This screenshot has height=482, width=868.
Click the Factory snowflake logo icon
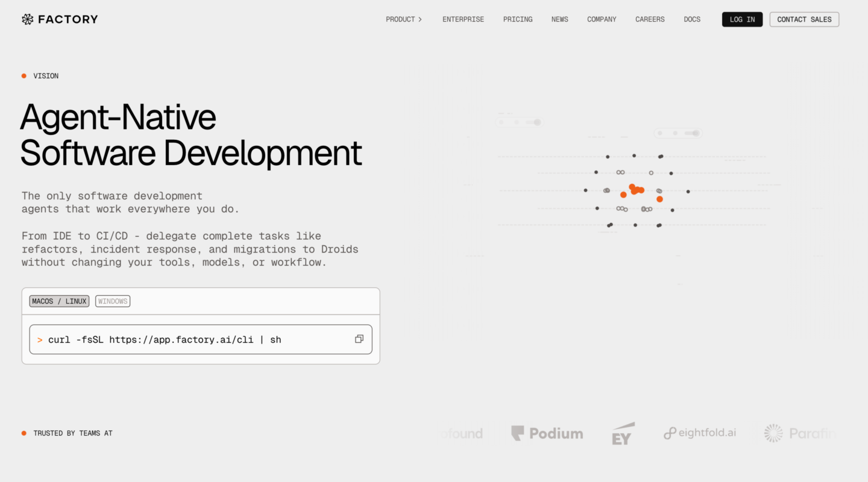(28, 19)
